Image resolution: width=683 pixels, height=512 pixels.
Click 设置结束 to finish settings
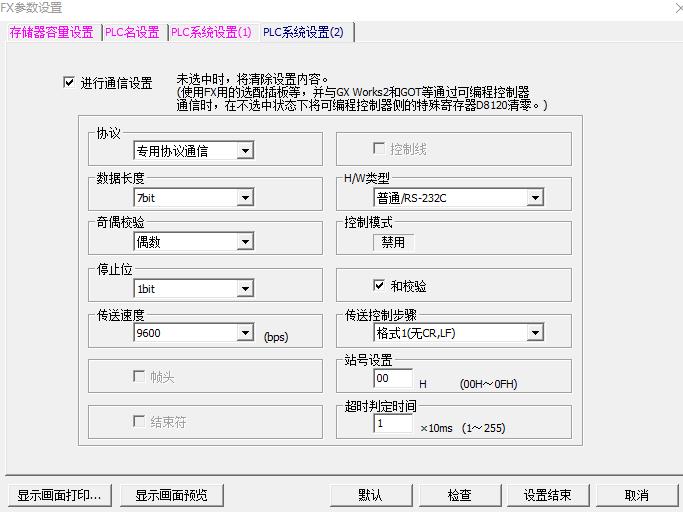[547, 495]
